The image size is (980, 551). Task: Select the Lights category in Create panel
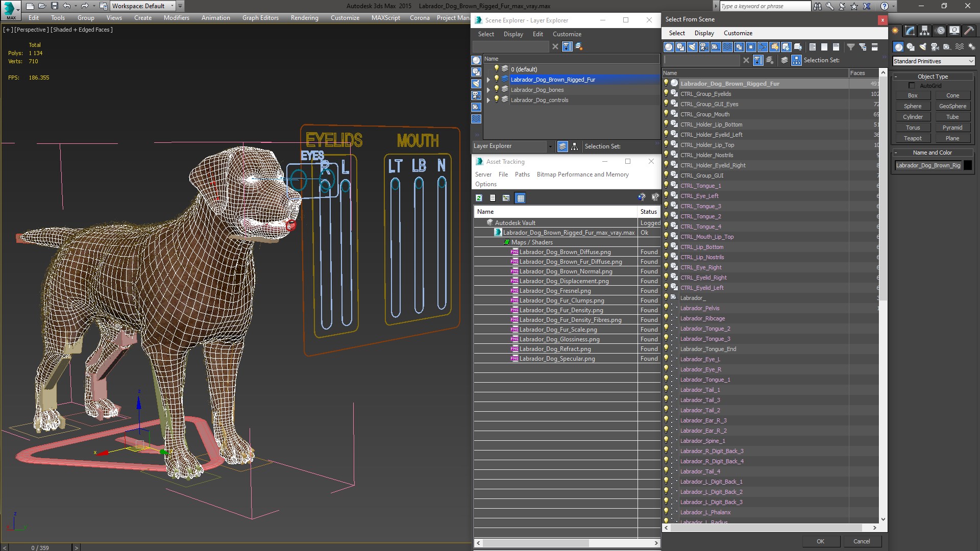(x=923, y=47)
